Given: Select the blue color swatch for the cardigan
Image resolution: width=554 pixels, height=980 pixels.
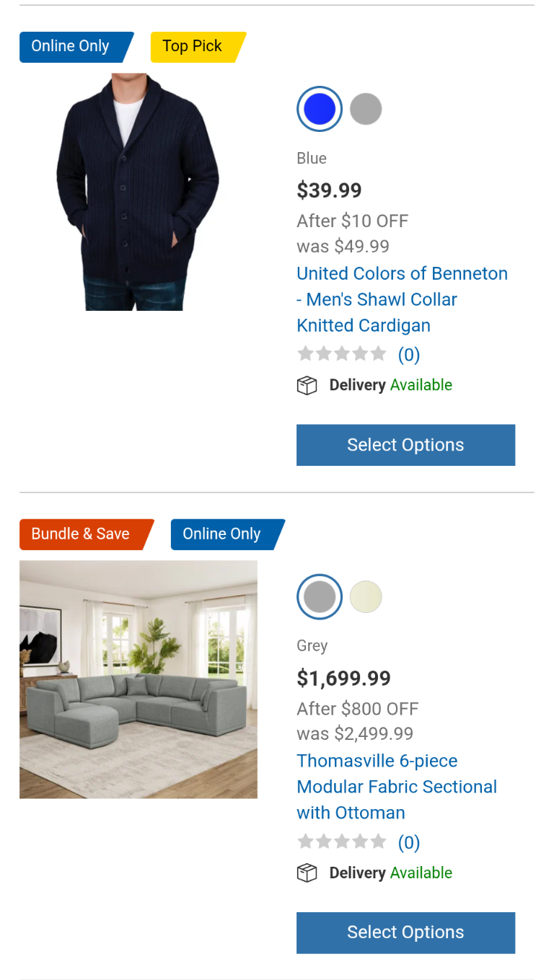Looking at the screenshot, I should click(x=320, y=110).
